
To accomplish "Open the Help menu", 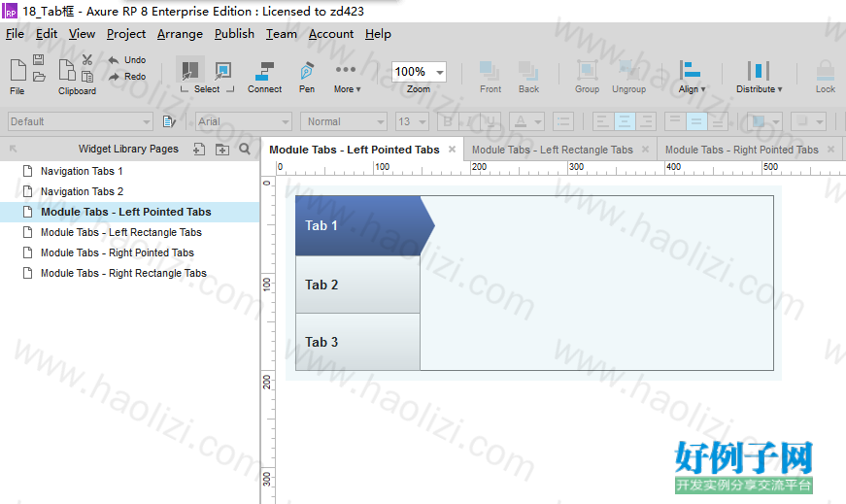I will point(378,34).
